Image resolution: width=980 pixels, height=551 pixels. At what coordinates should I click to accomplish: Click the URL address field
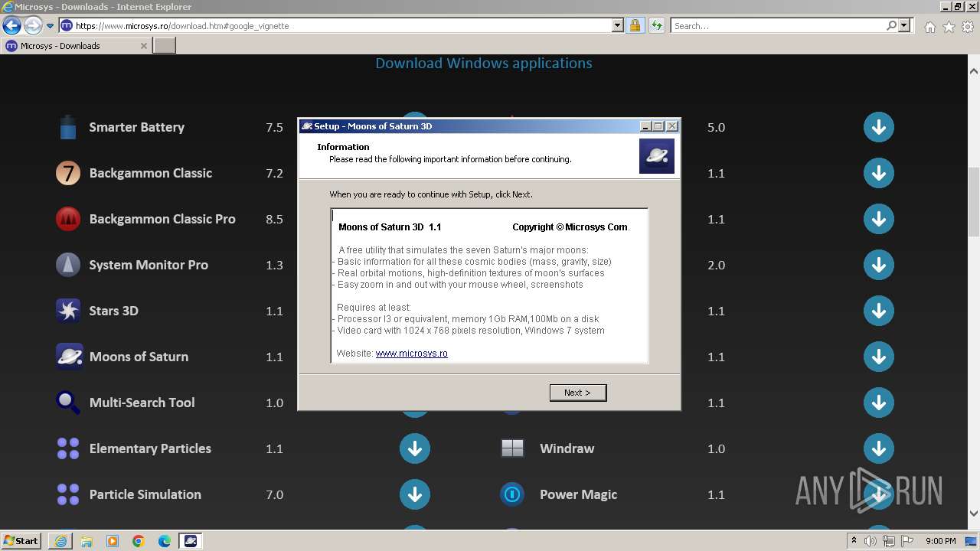pyautogui.click(x=342, y=25)
